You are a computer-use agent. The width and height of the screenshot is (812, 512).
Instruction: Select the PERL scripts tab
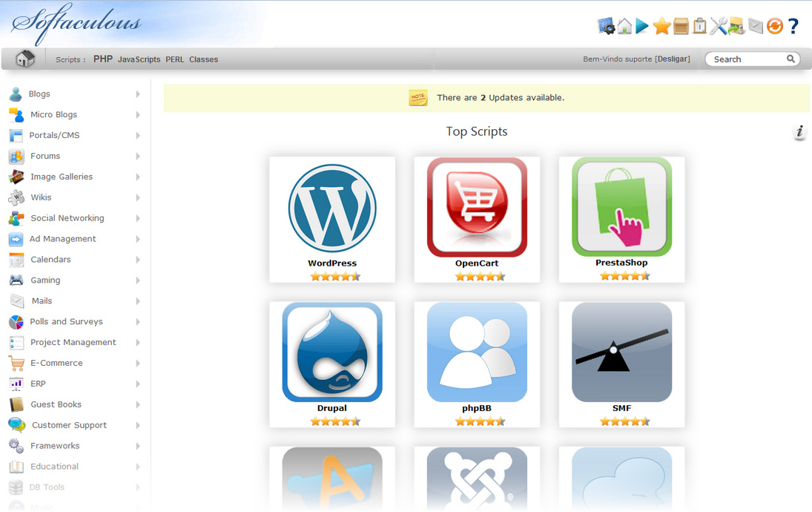175,59
